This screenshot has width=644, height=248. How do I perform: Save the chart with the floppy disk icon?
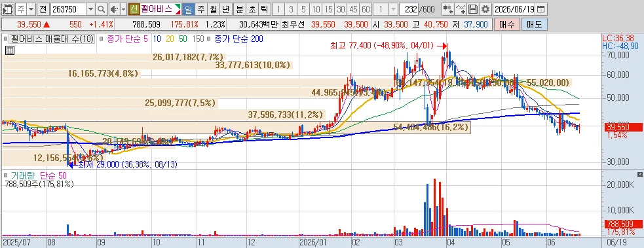473,9
